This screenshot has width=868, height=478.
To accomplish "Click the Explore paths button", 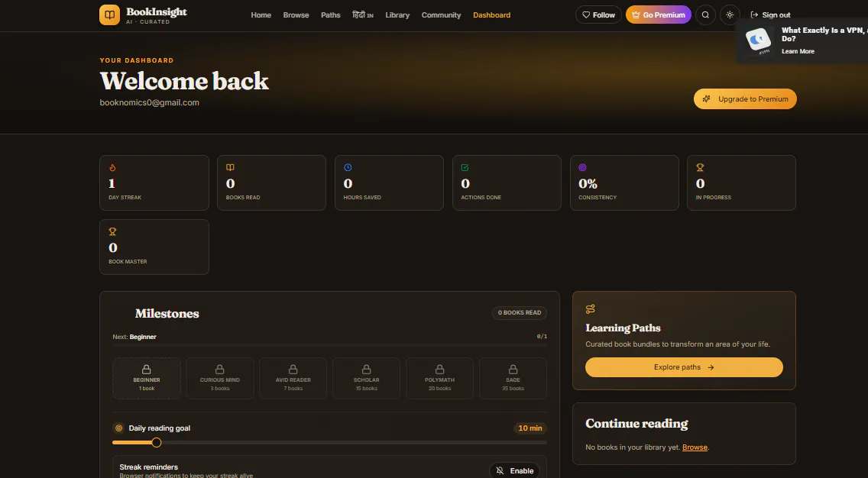I will coord(684,367).
